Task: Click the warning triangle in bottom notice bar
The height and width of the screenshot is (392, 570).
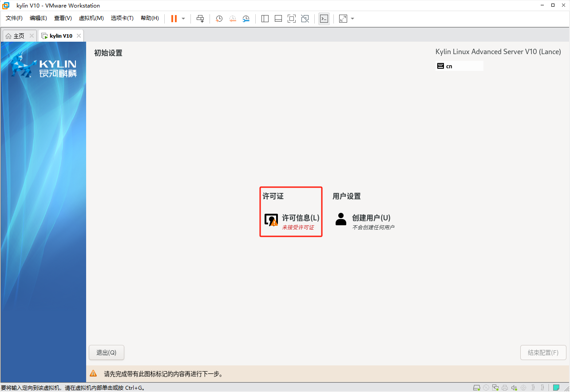Action: 93,374
